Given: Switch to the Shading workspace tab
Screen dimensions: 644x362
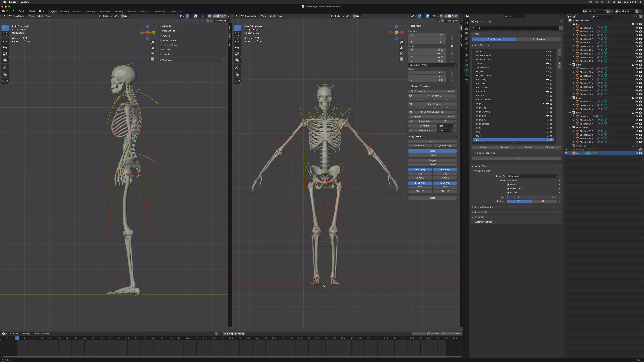Looking at the screenshot, I should (119, 12).
